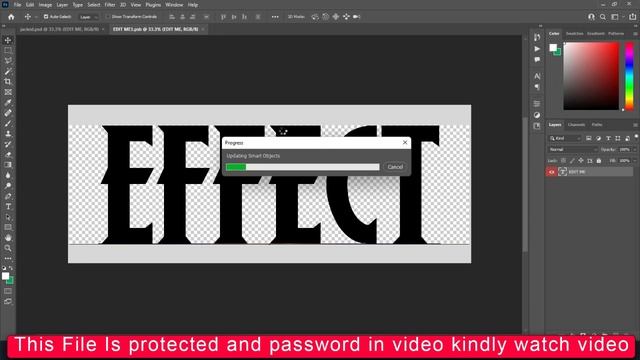Image resolution: width=640 pixels, height=360 pixels.
Task: Select the Rectangular Marquee tool
Action: click(8, 51)
